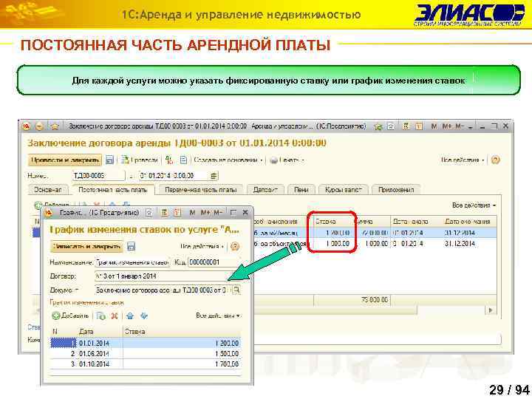Click star icon left in contract title bar
The height and width of the screenshot is (399, 532).
pyautogui.click(x=55, y=126)
